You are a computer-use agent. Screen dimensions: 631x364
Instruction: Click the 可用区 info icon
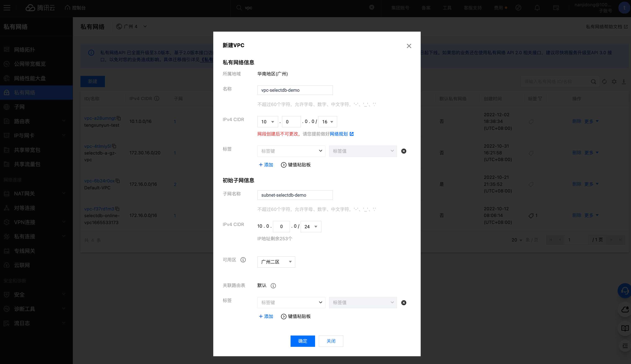[243, 260]
